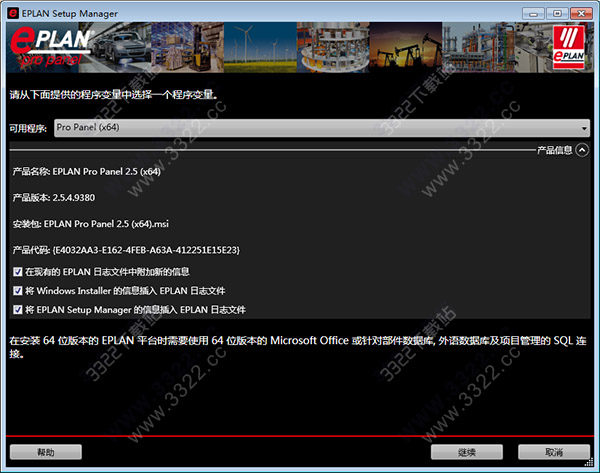Click the red EPLAN brand logo in banner
The image size is (600, 473).
pyautogui.click(x=569, y=47)
